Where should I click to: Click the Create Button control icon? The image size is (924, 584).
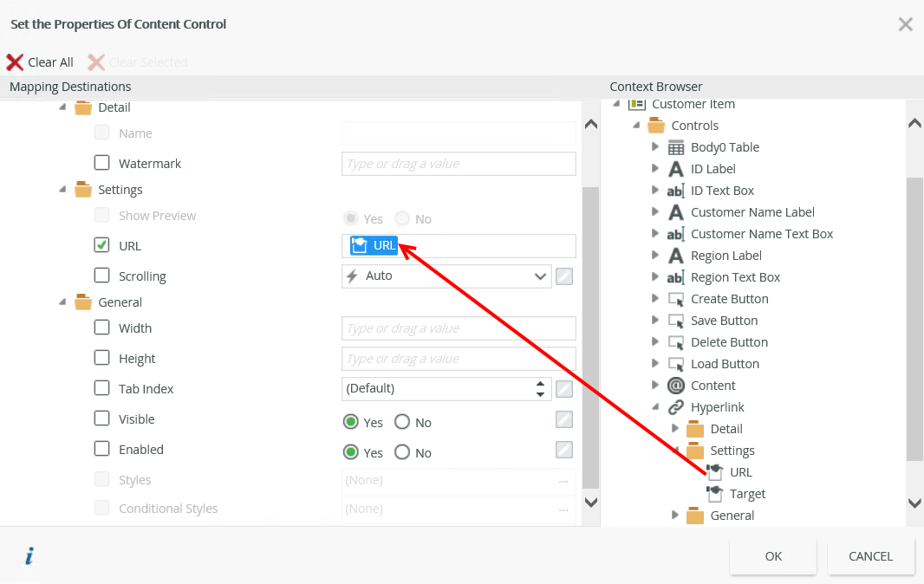click(676, 299)
